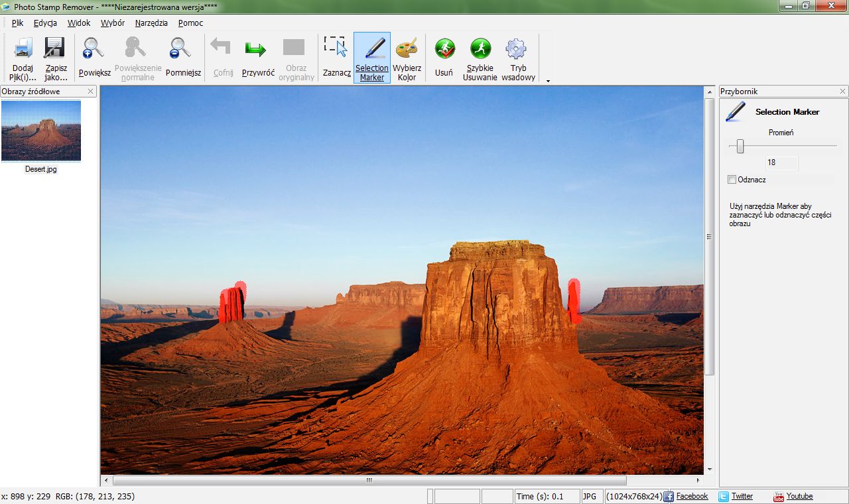The image size is (849, 504).
Task: Click the Youtube icon in status bar
Action: pyautogui.click(x=779, y=496)
